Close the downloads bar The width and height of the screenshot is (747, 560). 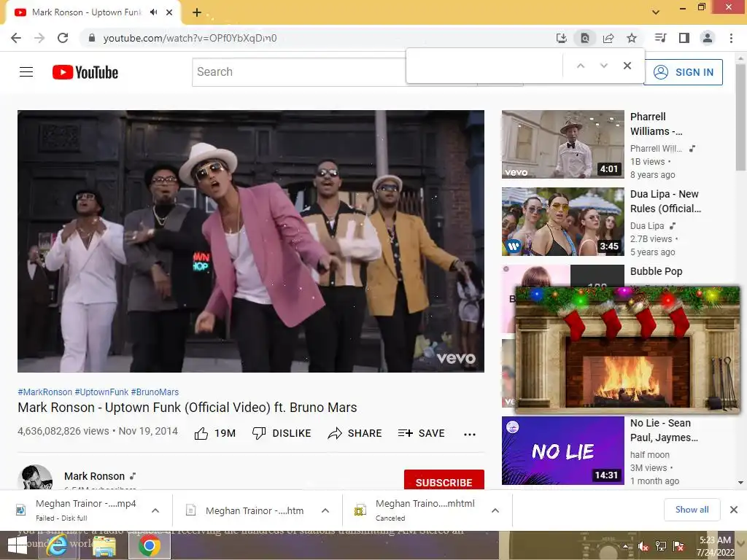click(734, 510)
